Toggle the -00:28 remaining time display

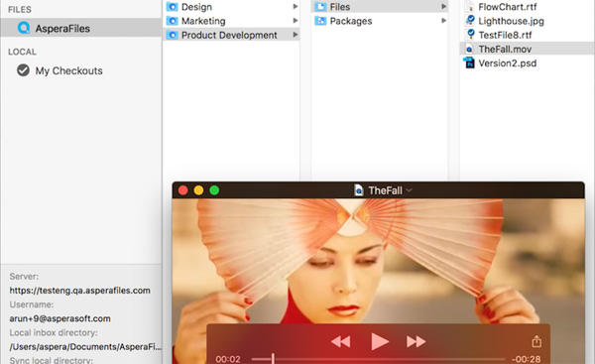[526, 359]
